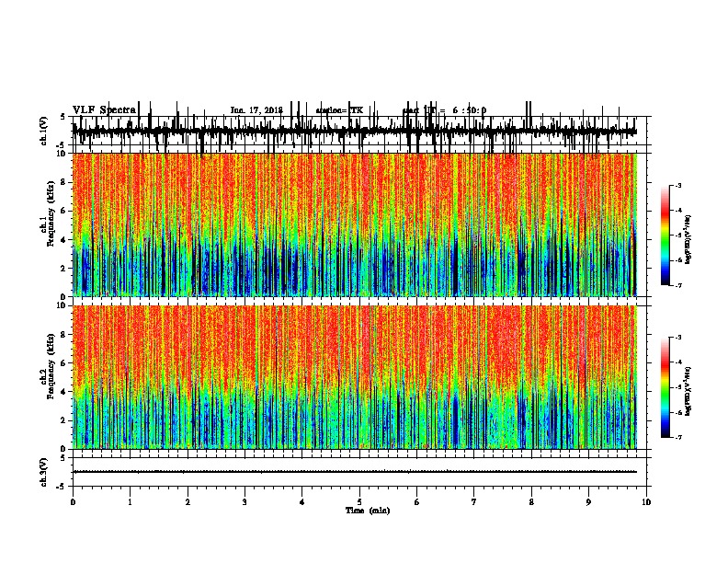728x563 pixels.
Task: Click the "VLF Spectra" plot title
Action: [x=104, y=109]
